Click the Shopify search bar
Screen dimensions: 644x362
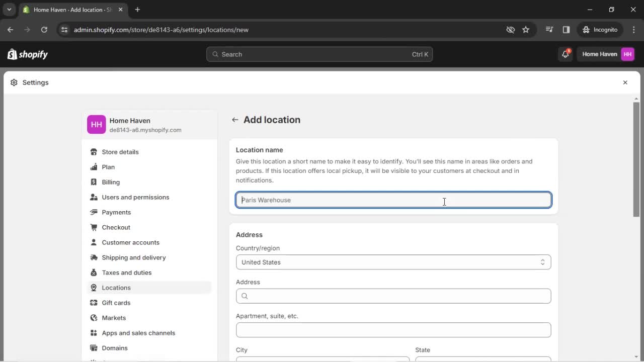pyautogui.click(x=319, y=54)
